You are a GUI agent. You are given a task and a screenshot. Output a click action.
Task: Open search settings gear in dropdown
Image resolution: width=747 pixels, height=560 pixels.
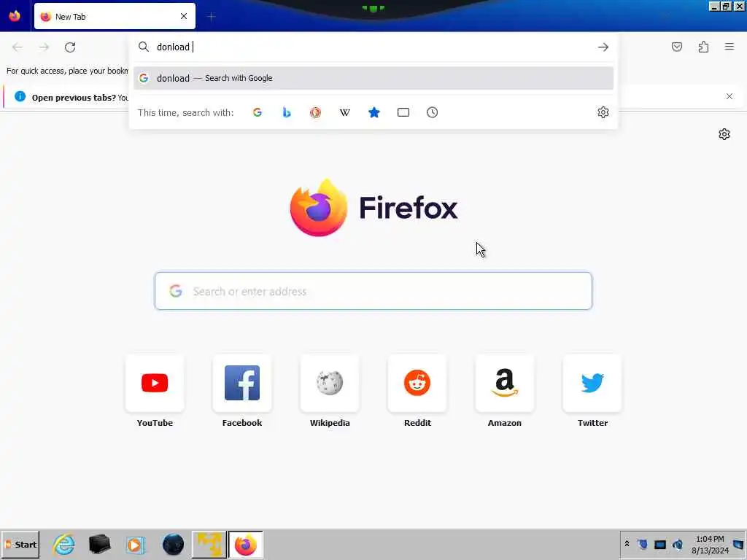[603, 112]
